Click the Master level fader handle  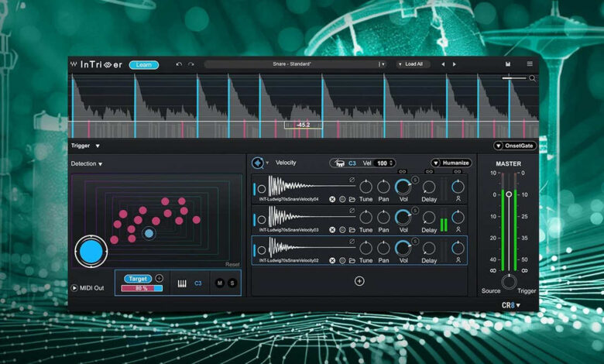pyautogui.click(x=509, y=194)
